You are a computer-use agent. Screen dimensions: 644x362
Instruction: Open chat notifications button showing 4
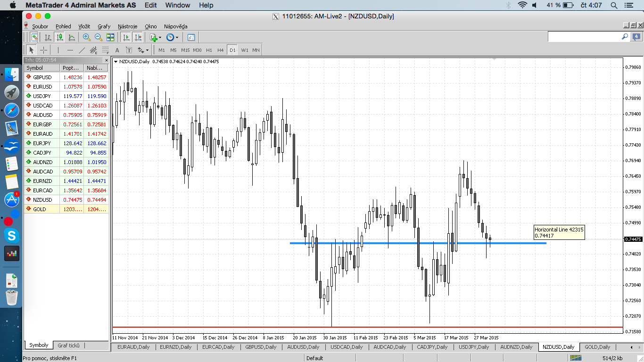click(636, 36)
